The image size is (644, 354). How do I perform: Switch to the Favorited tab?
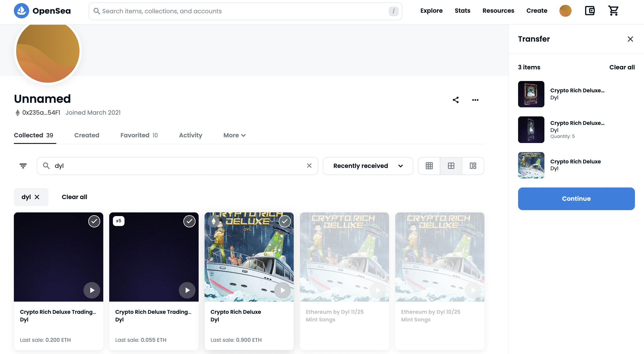(x=139, y=135)
